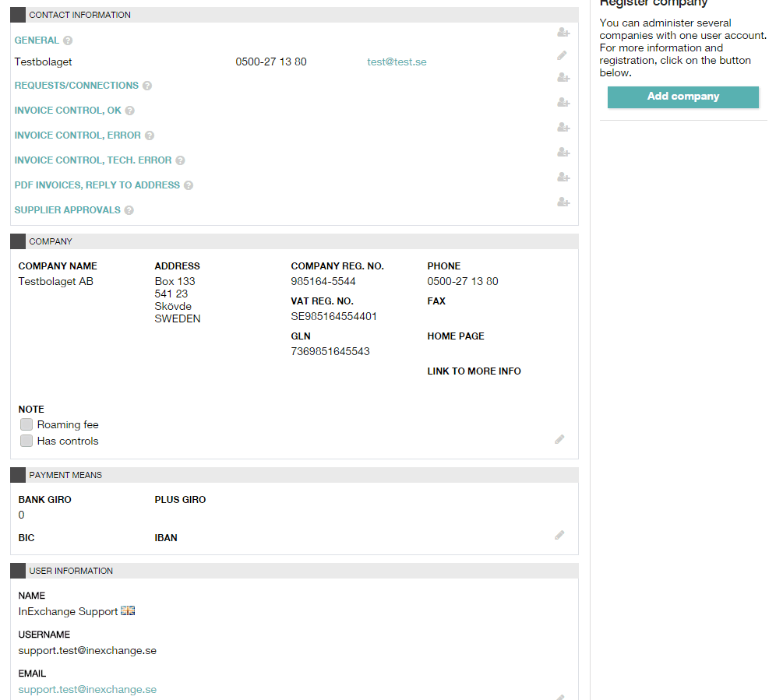Add contact to REQUESTS/CONNECTIONS section
Image resolution: width=783 pixels, height=700 pixels.
click(x=563, y=77)
